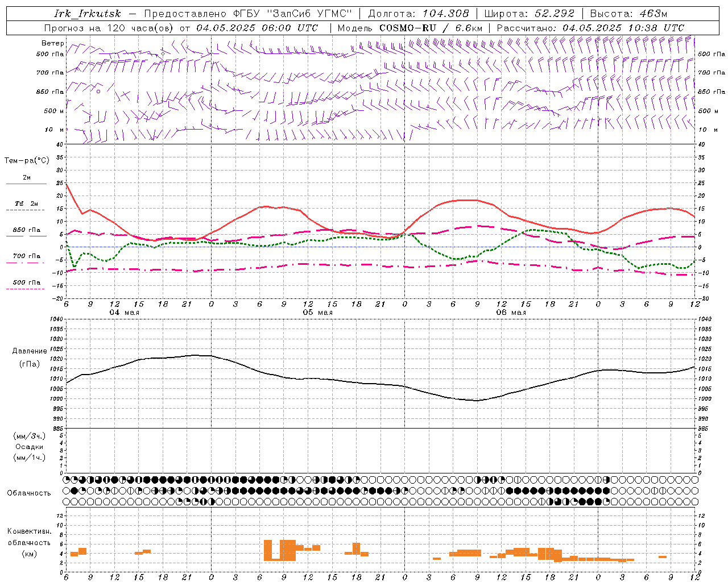Click the Тем-ра(°C) axis title
Viewport: 728px width, 582px height.
[x=26, y=161]
